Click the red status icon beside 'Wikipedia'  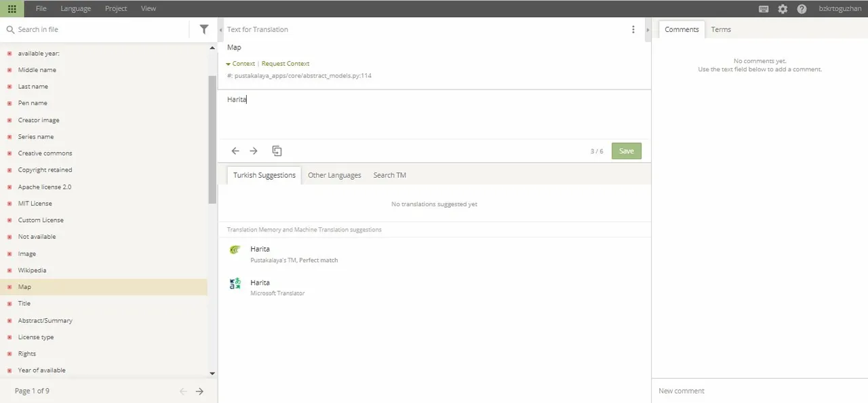pyautogui.click(x=9, y=270)
